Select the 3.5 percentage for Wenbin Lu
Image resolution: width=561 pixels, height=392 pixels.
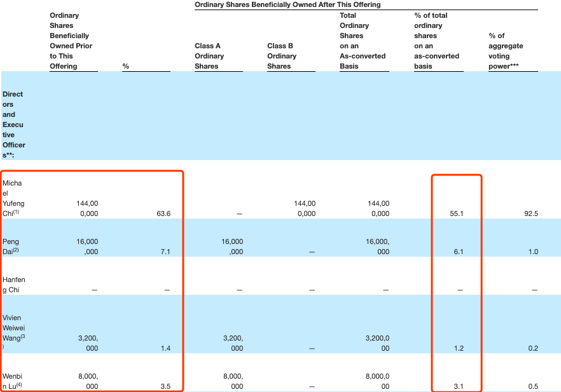tap(165, 386)
